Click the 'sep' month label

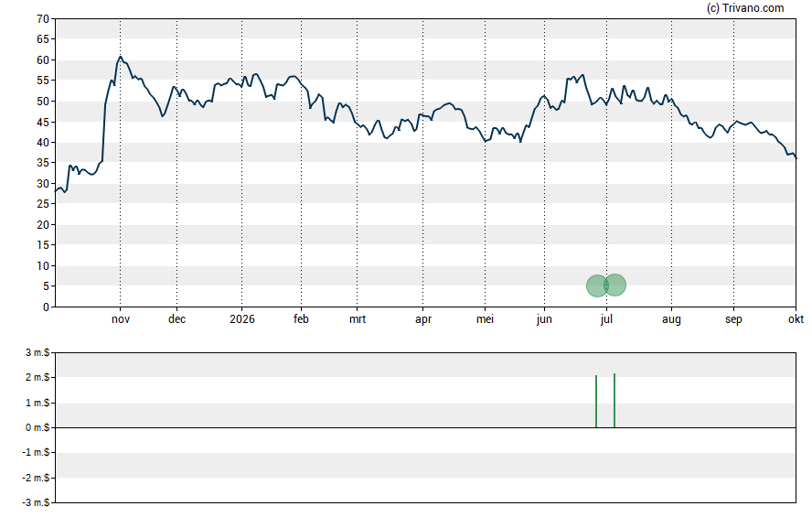pos(733,319)
